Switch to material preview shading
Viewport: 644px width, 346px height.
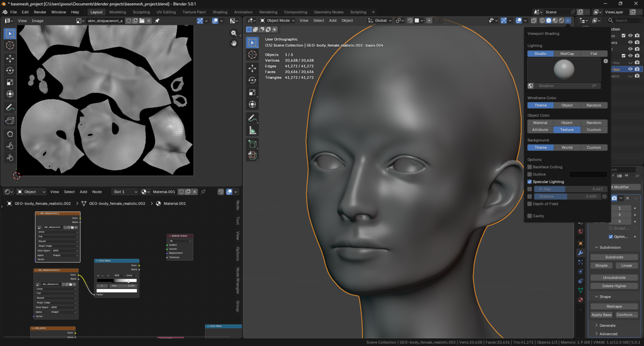pyautogui.click(x=555, y=21)
